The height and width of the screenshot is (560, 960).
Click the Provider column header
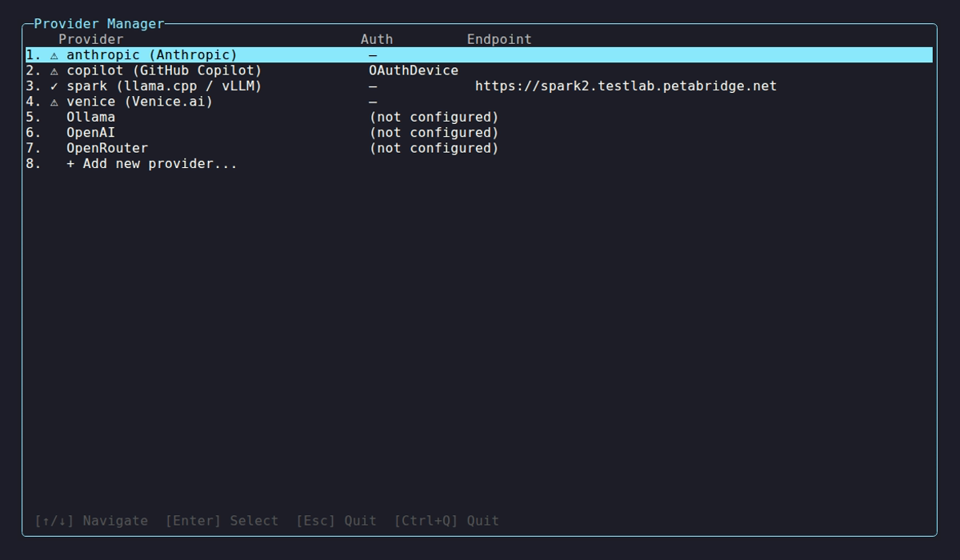91,39
